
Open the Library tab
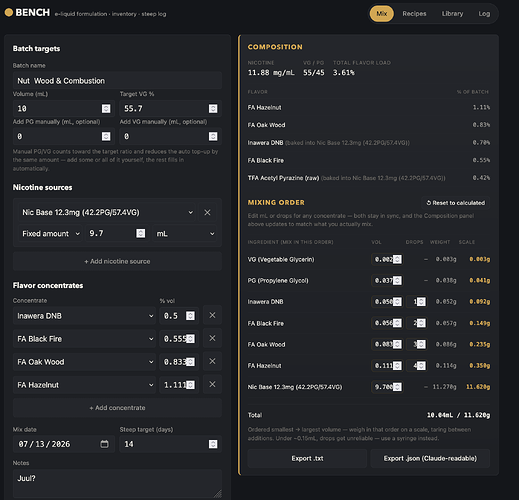[x=452, y=14]
